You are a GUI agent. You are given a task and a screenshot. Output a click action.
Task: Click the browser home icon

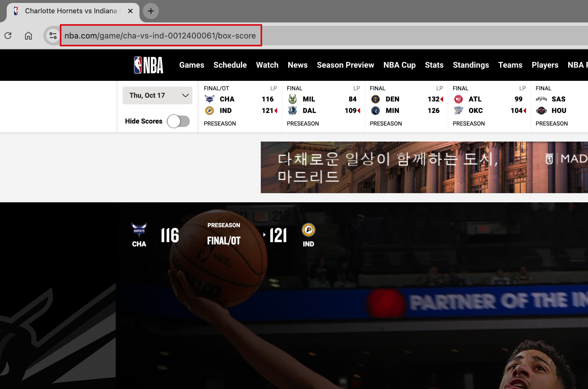point(28,35)
